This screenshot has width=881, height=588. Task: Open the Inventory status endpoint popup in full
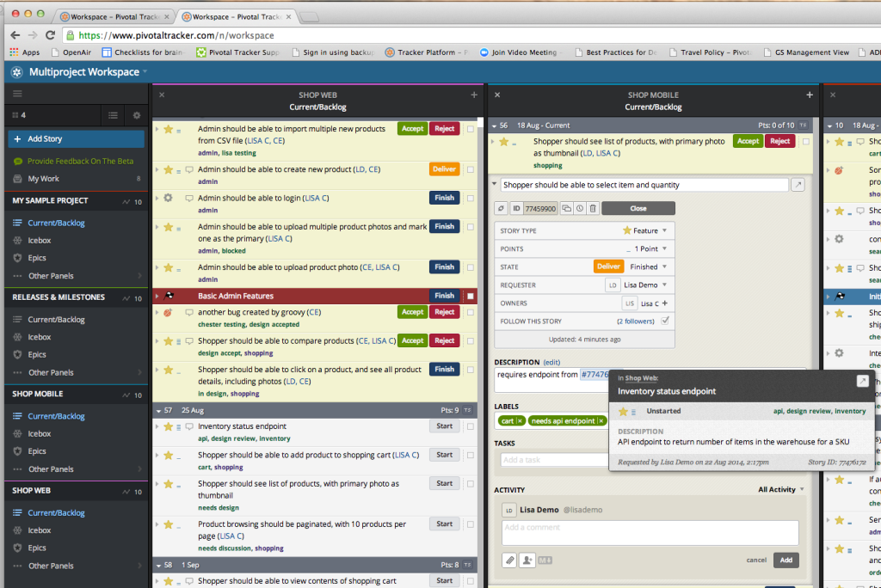click(x=862, y=381)
